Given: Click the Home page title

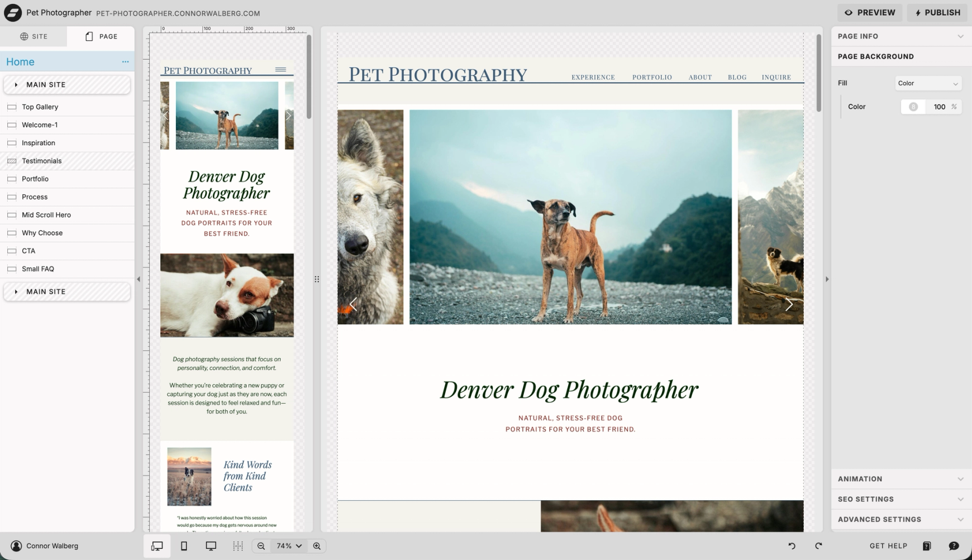Looking at the screenshot, I should click(x=20, y=62).
